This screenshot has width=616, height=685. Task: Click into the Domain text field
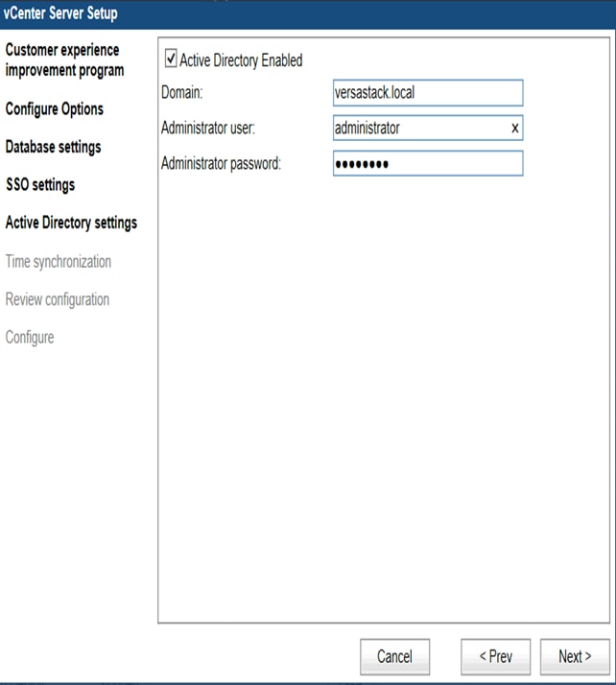pyautogui.click(x=427, y=93)
